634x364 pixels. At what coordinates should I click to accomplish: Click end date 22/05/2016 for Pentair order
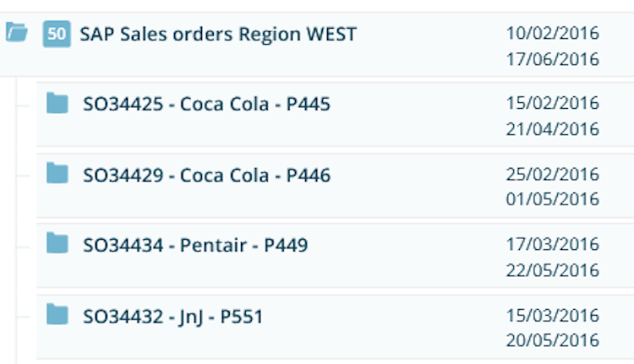coord(553,270)
